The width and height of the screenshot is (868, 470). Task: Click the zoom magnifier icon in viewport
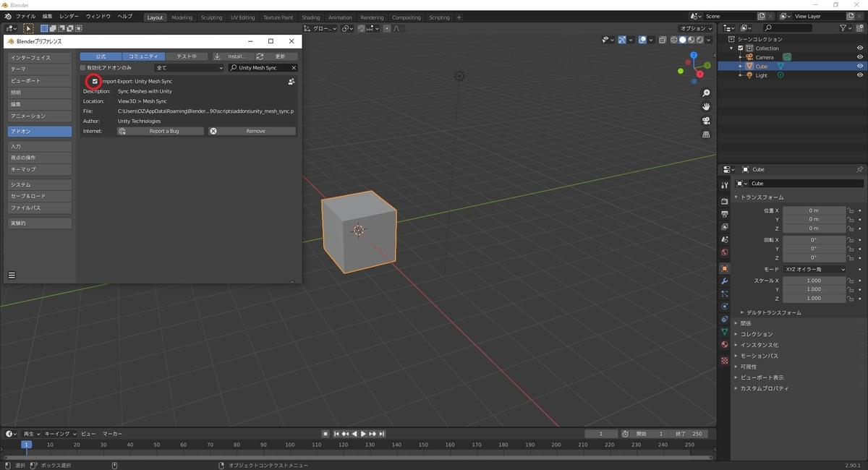coord(706,93)
